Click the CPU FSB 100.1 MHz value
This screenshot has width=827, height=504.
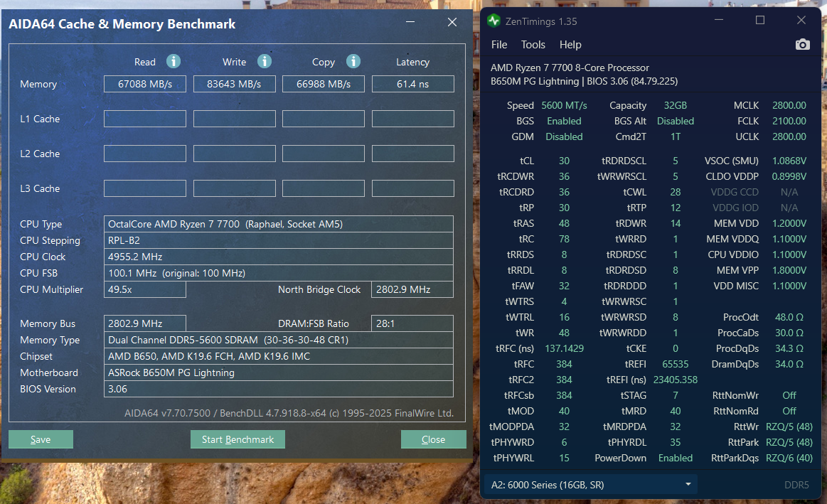tap(279, 273)
